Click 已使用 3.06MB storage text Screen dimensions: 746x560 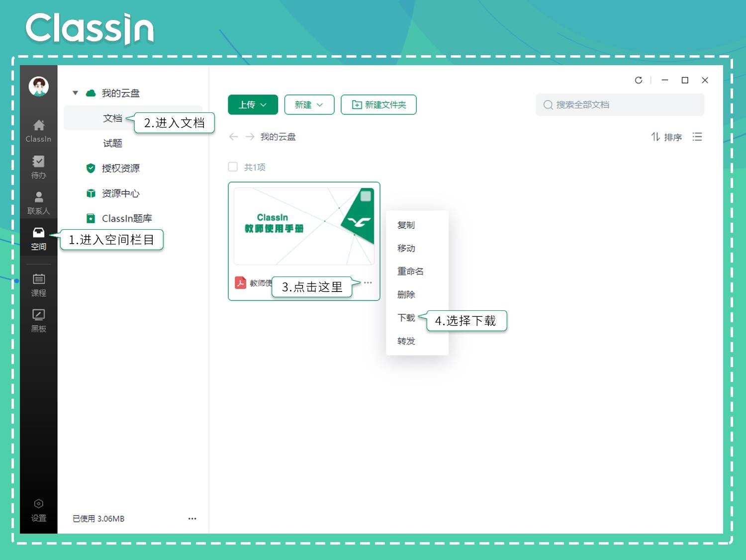point(98,518)
